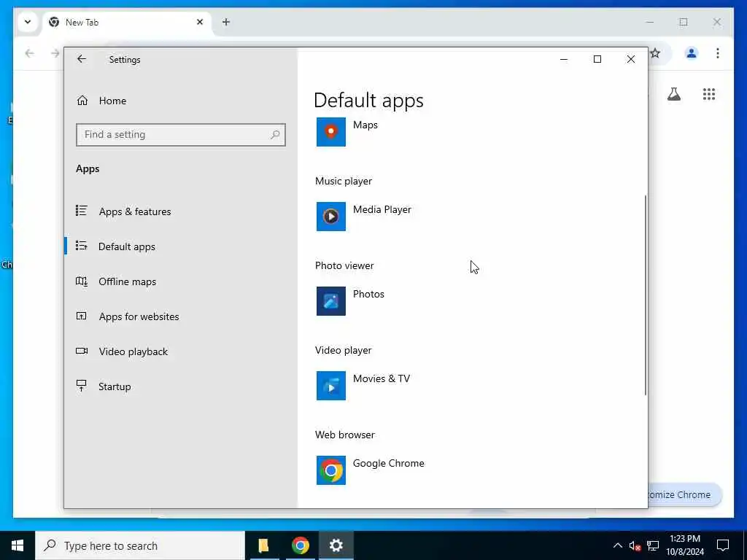Click the Chrome taskbar icon
This screenshot has height=560, width=747.
pyautogui.click(x=300, y=545)
